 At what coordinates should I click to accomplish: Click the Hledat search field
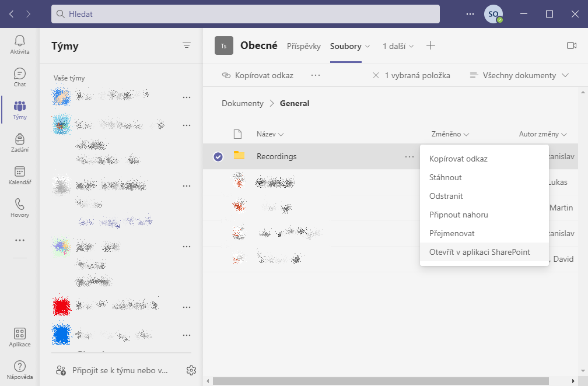245,14
